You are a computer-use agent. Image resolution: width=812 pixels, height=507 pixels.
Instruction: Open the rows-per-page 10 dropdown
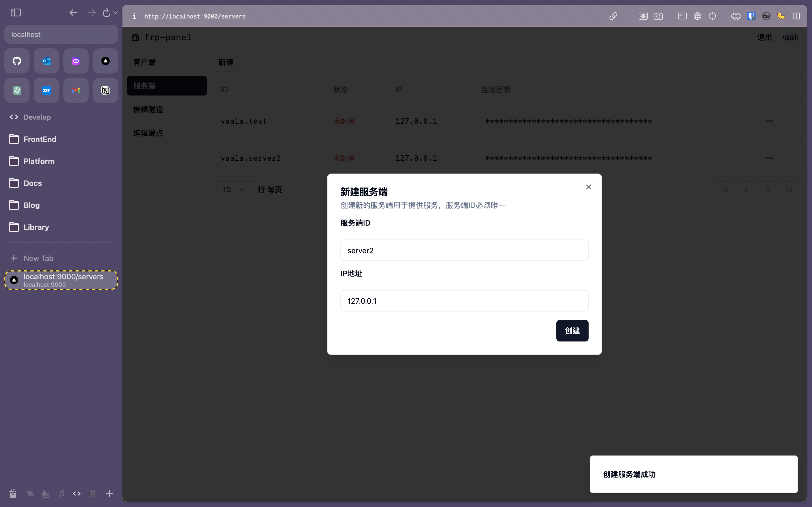pyautogui.click(x=234, y=190)
